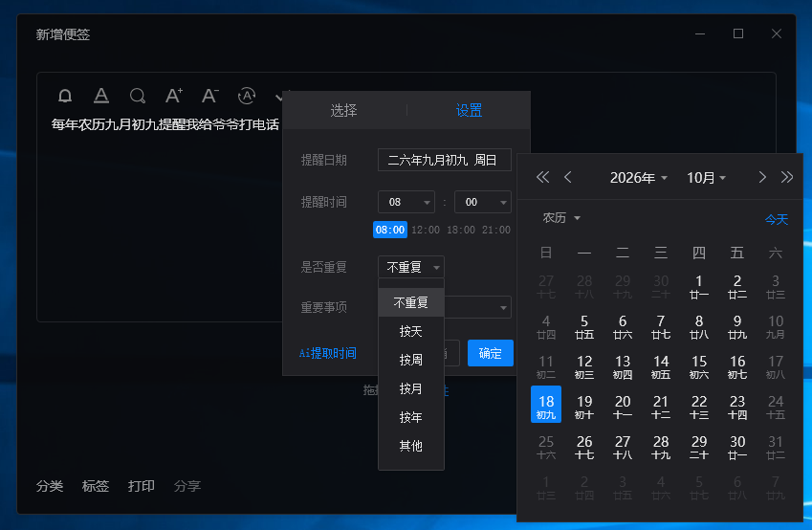The width and height of the screenshot is (812, 530).
Task: Select the 18:00 quick time preset
Action: [x=461, y=230]
